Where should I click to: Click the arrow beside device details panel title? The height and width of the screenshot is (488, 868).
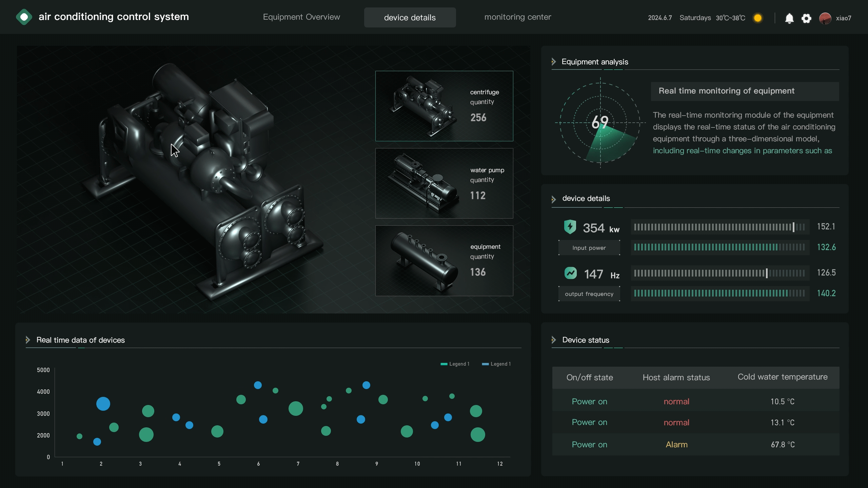[554, 199]
